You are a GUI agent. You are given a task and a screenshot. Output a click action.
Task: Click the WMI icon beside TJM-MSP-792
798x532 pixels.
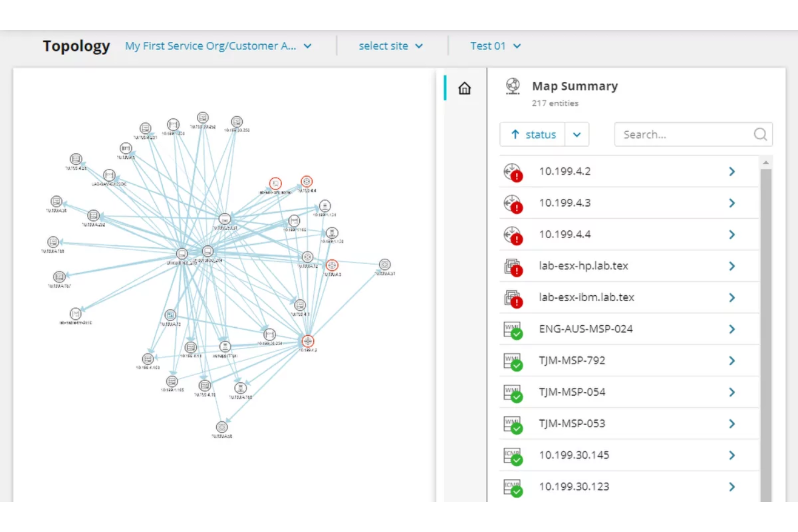(514, 361)
